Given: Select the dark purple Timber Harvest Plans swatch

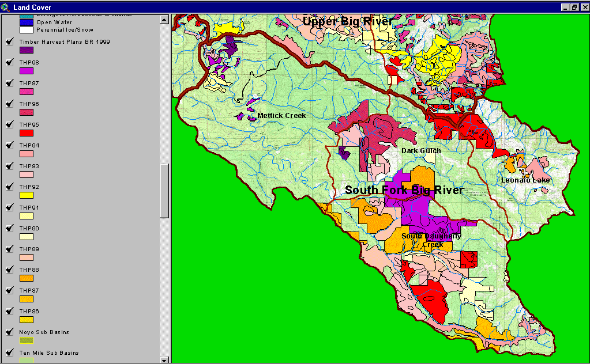Looking at the screenshot, I should point(27,50).
